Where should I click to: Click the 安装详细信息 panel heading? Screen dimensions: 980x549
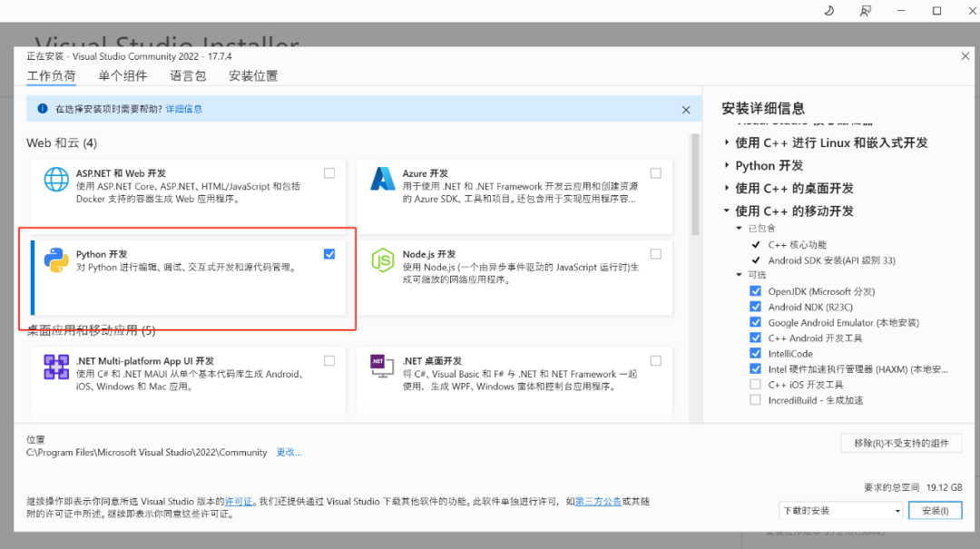(763, 108)
